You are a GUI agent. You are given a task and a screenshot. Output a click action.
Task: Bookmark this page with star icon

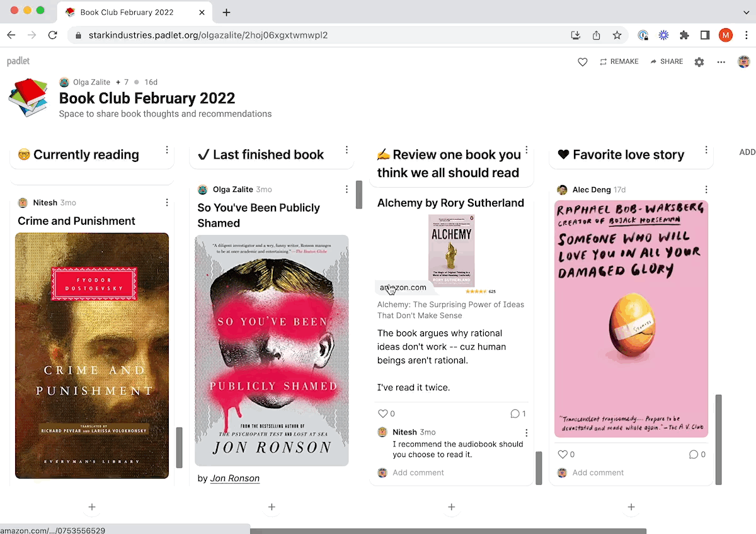click(x=617, y=35)
